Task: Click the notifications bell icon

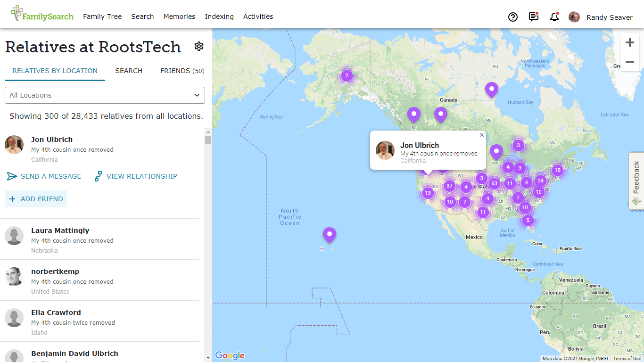Action: (554, 17)
